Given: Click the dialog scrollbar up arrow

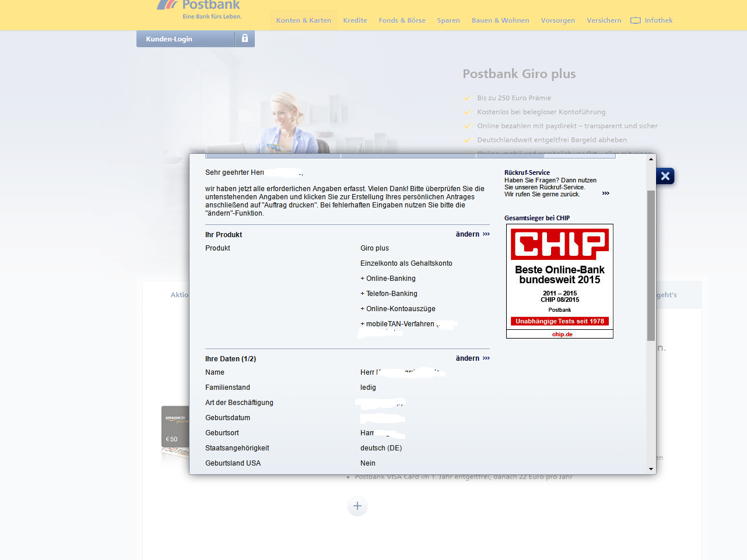Looking at the screenshot, I should pyautogui.click(x=651, y=159).
